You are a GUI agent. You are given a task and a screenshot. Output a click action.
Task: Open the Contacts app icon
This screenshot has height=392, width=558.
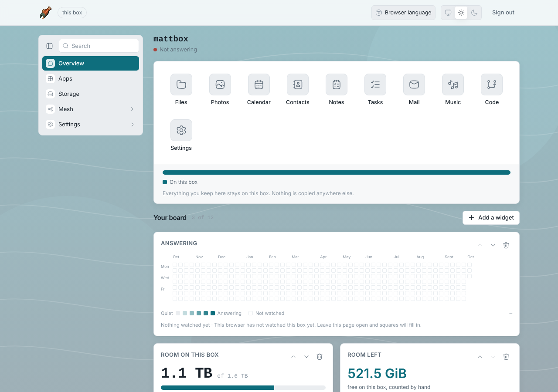click(298, 84)
